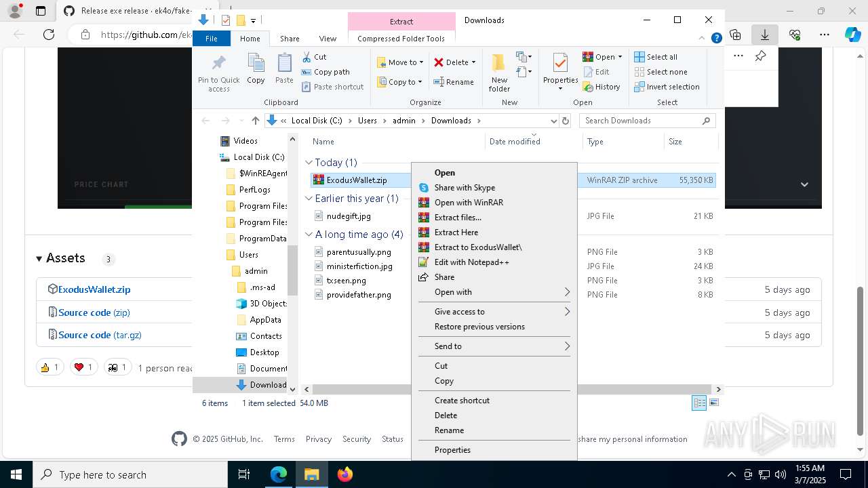Refresh the Downloads folder view
The height and width of the screenshot is (488, 868).
566,121
